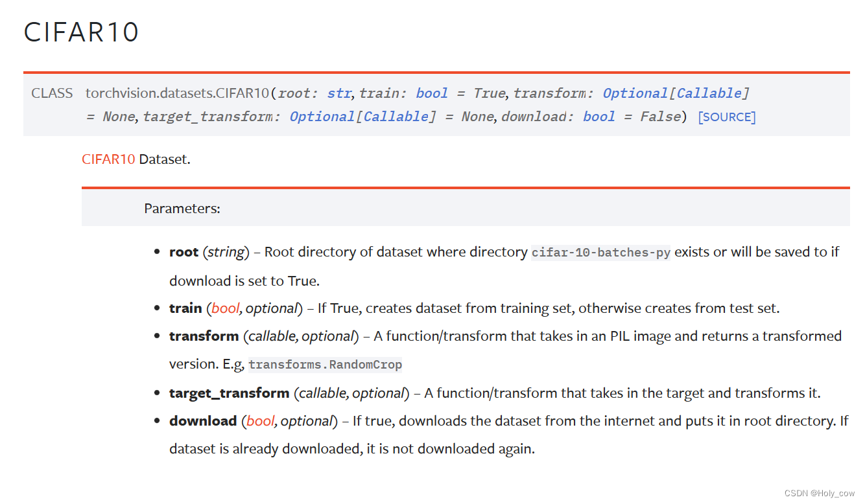Click the red bool link in train parameter
Viewport: 865px width, 504px height.
point(226,308)
